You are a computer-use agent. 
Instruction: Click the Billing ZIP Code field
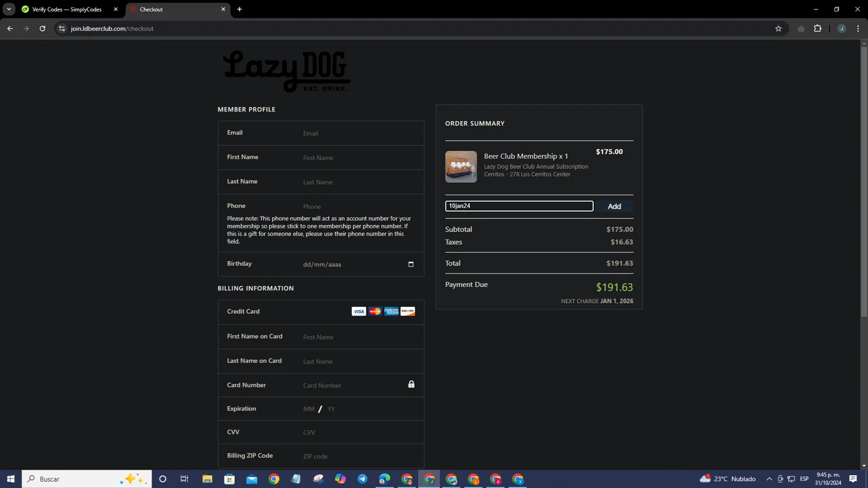[x=359, y=456]
